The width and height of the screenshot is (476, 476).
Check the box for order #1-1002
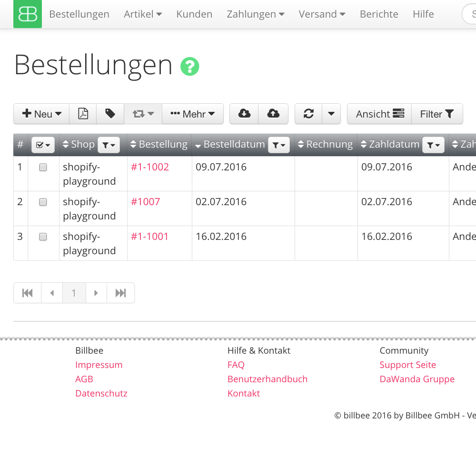pyautogui.click(x=43, y=167)
